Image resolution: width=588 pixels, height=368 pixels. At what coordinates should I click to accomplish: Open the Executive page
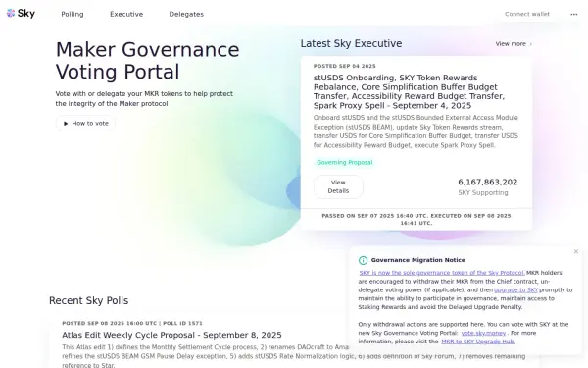point(126,14)
